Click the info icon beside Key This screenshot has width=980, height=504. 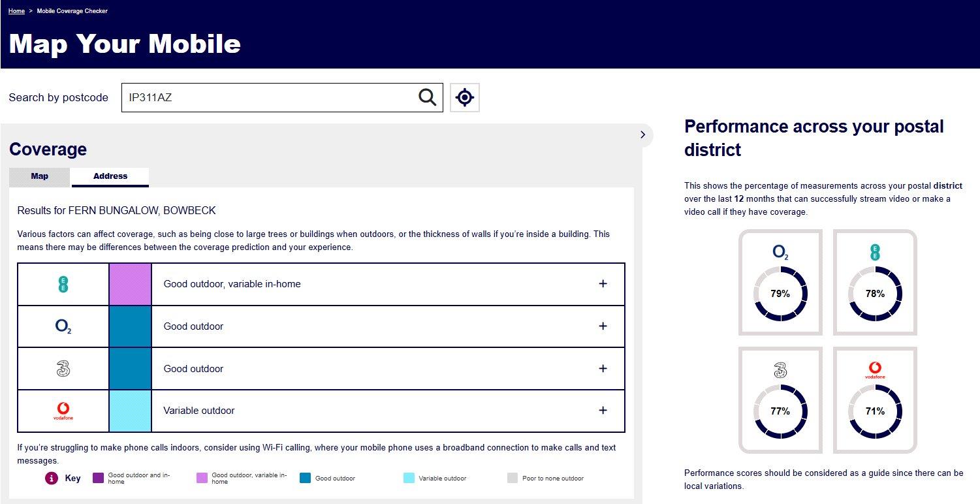pyautogui.click(x=52, y=478)
